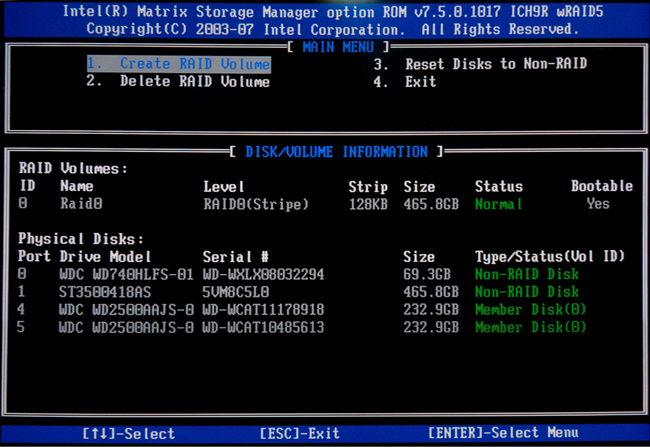Click Non-RAID Disk status for port 0
The width and height of the screenshot is (650, 447).
[527, 274]
